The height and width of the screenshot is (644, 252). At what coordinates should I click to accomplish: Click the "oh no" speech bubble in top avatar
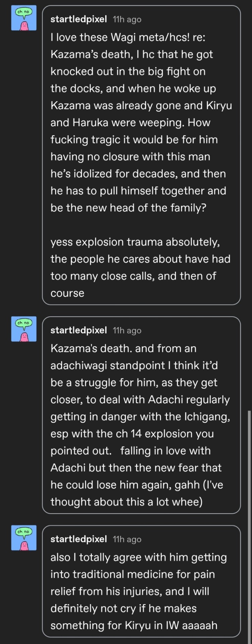(x=24, y=12)
